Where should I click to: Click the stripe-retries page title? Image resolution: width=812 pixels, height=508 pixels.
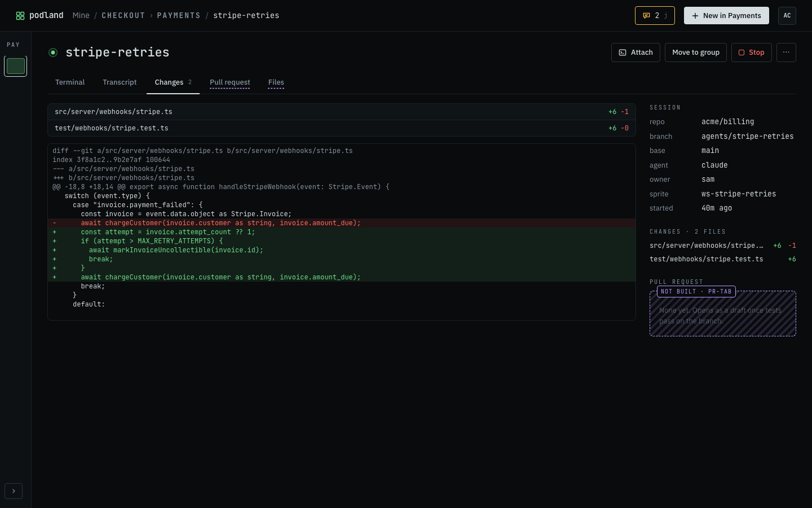click(x=117, y=52)
